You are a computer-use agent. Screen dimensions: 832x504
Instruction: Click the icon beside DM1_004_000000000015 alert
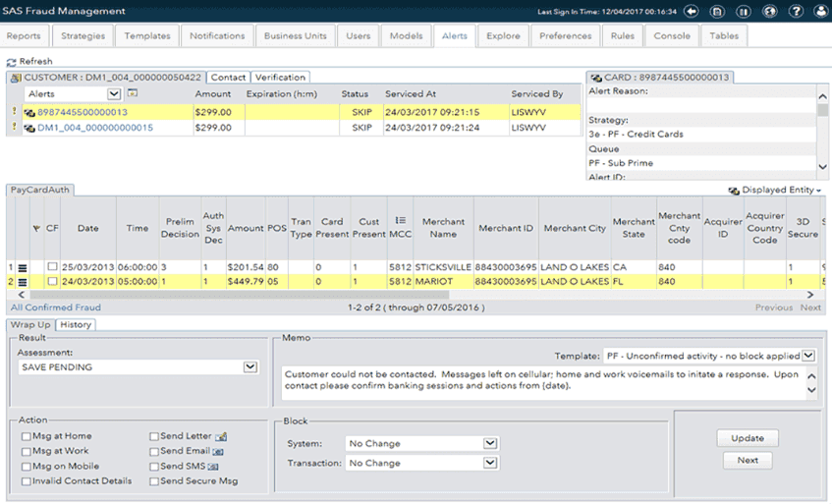(x=29, y=128)
